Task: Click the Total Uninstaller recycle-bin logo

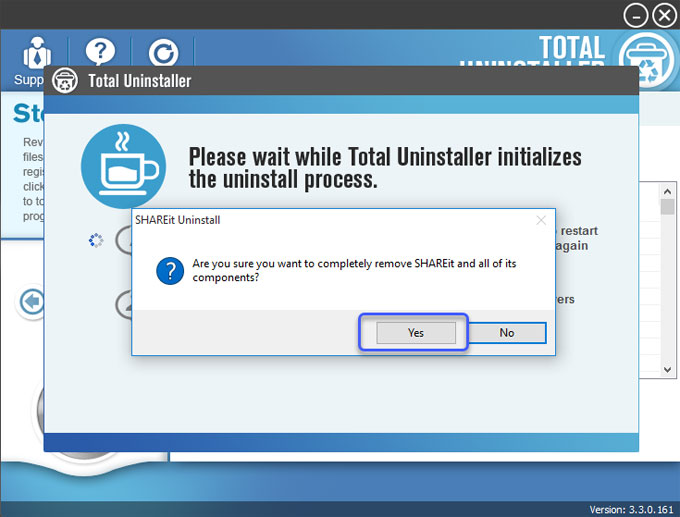Action: pyautogui.click(x=648, y=59)
